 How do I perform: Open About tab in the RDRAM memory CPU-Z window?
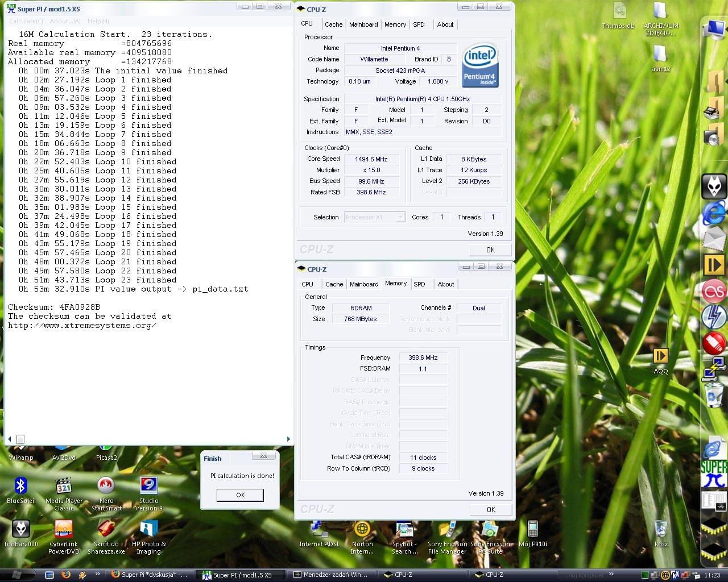pos(446,284)
